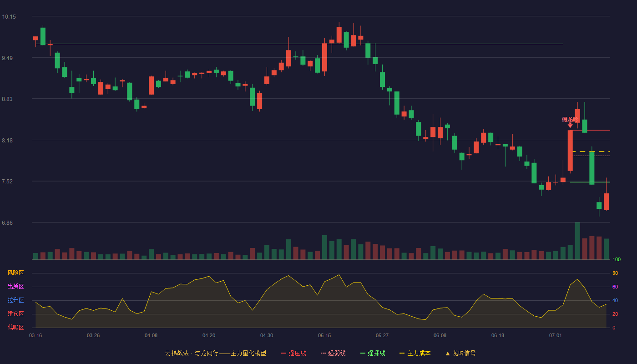Click the 80 indicator axis label

[x=615, y=273]
